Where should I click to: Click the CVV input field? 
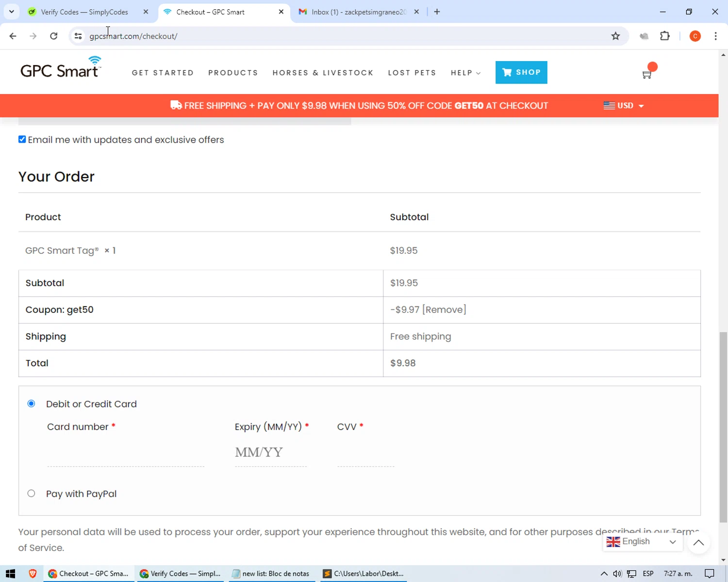pyautogui.click(x=366, y=452)
